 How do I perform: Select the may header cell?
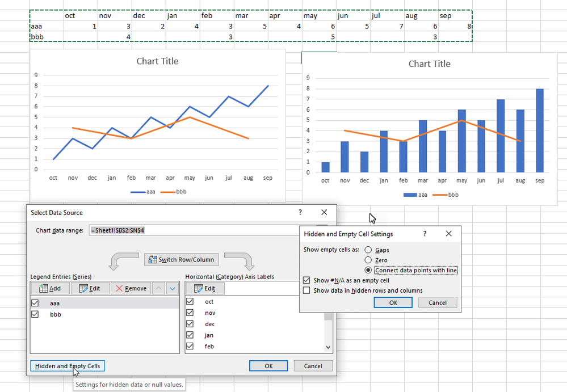[x=320, y=15]
